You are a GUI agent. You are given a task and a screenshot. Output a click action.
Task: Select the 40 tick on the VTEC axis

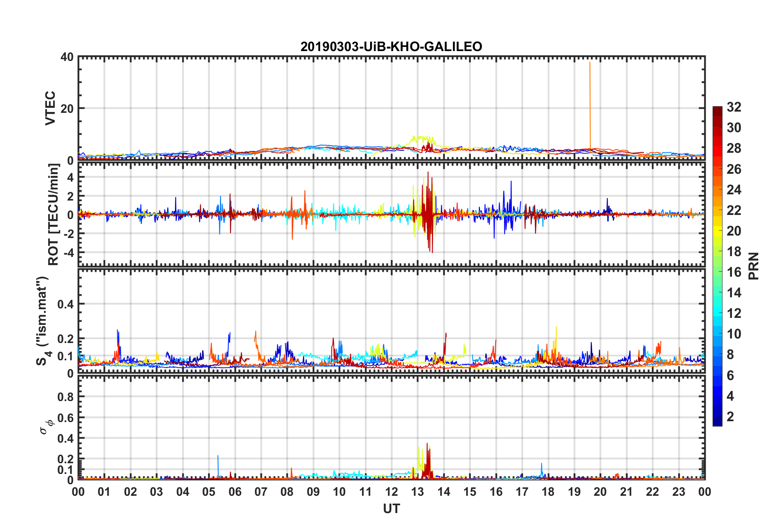coord(67,57)
